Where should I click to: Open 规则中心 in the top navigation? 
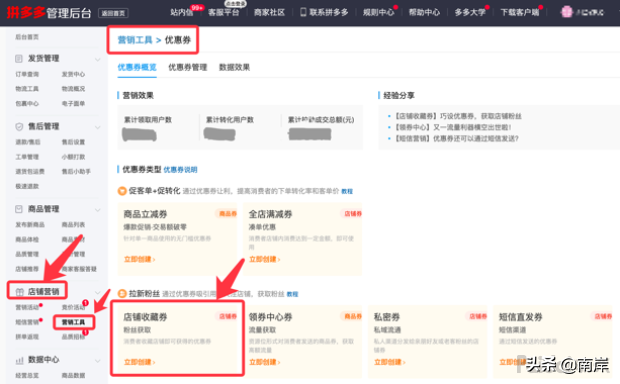pos(378,12)
